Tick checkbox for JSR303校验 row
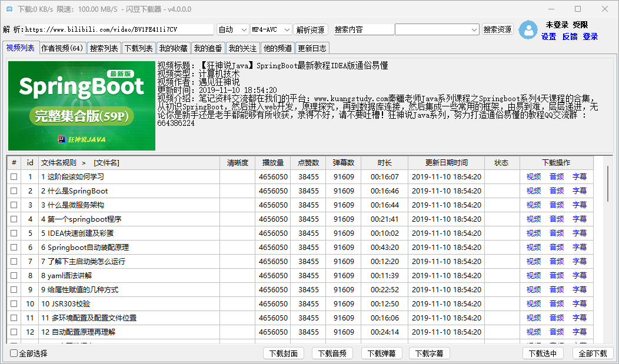Viewport: 619px width, 364px height. coord(14,303)
